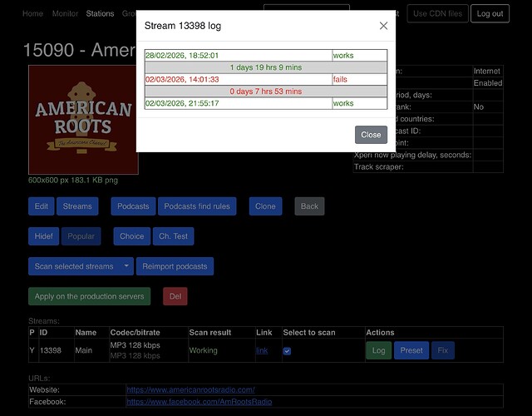Click the gray Back button
The height and width of the screenshot is (416, 532).
tap(309, 206)
